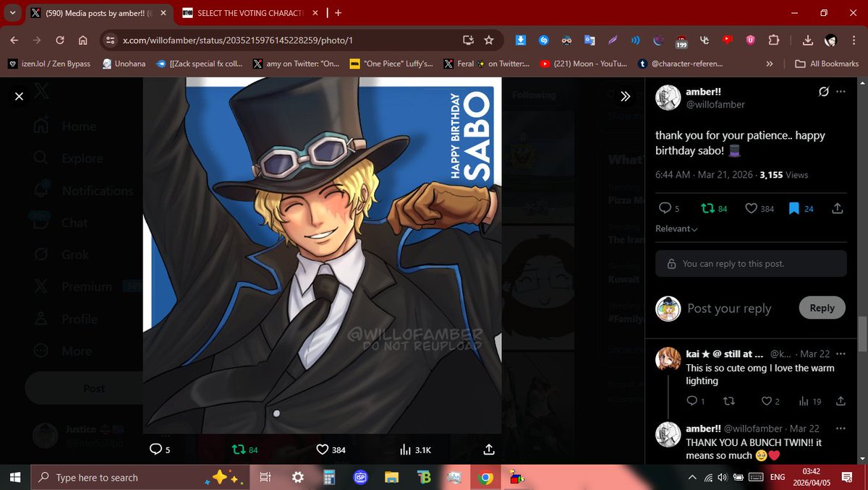
Task: Toggle the bookmark showing 24
Action: coord(801,208)
